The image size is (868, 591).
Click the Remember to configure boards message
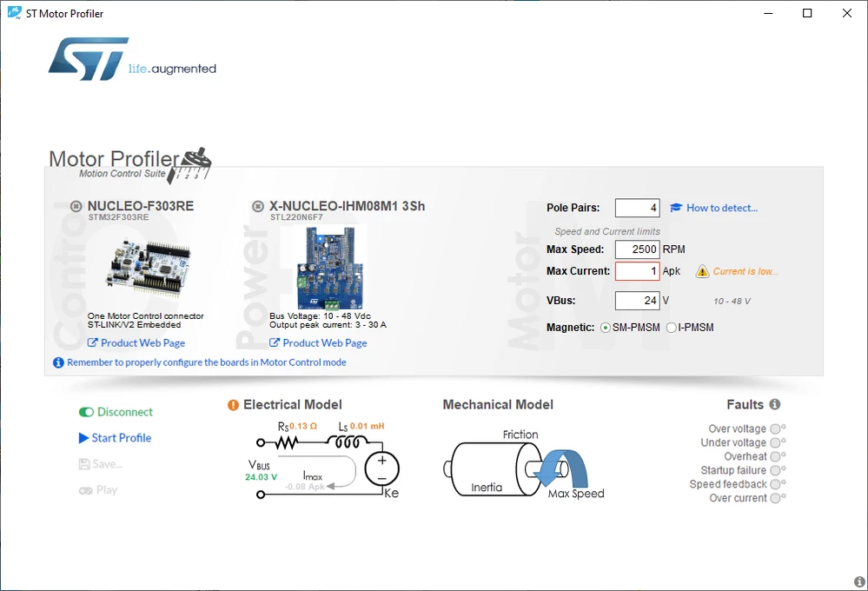(207, 362)
